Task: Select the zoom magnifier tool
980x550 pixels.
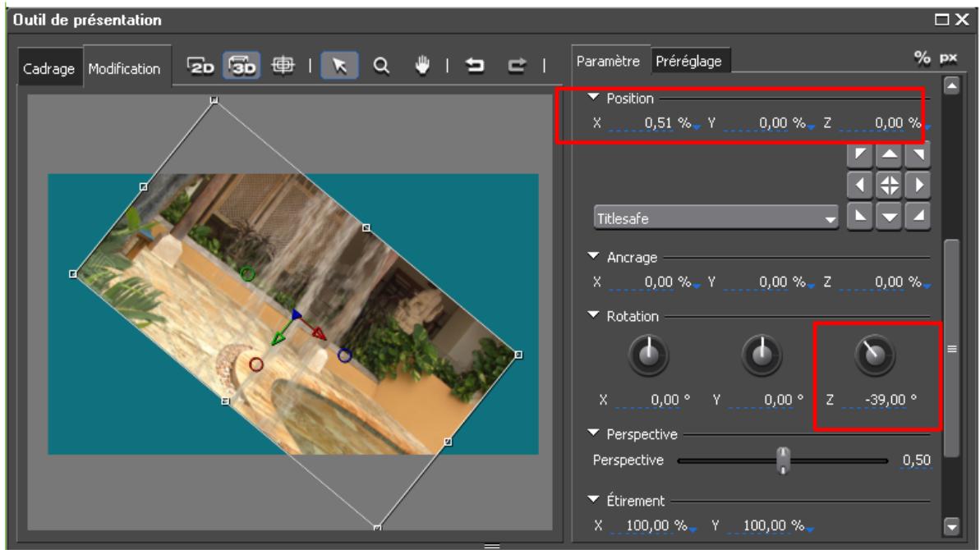Action: pyautogui.click(x=380, y=66)
